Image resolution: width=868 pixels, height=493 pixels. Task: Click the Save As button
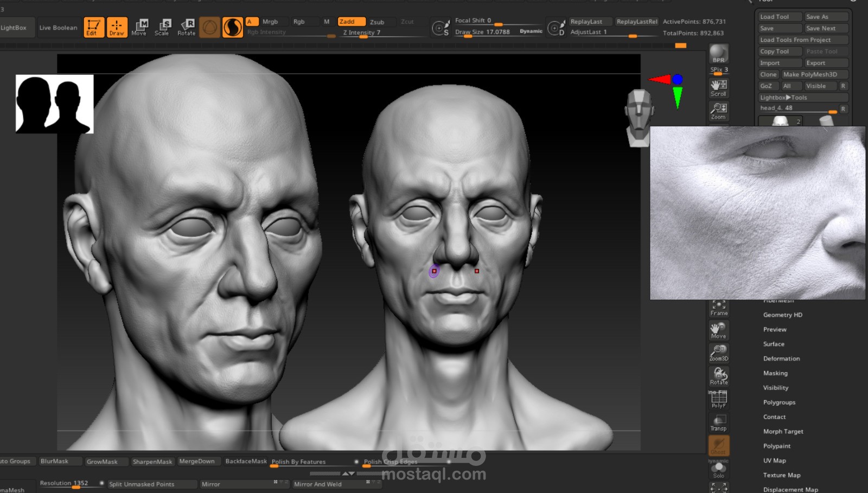826,17
